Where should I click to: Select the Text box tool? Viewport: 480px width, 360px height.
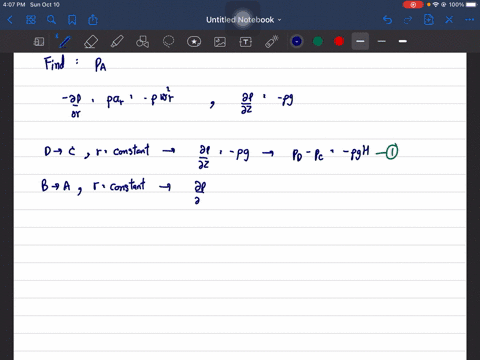tap(246, 42)
